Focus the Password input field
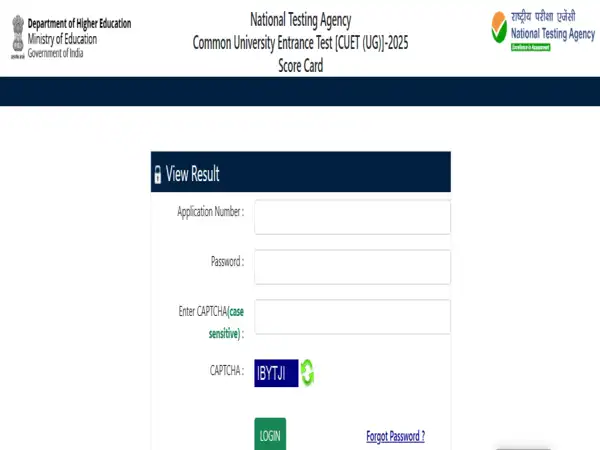 point(352,267)
